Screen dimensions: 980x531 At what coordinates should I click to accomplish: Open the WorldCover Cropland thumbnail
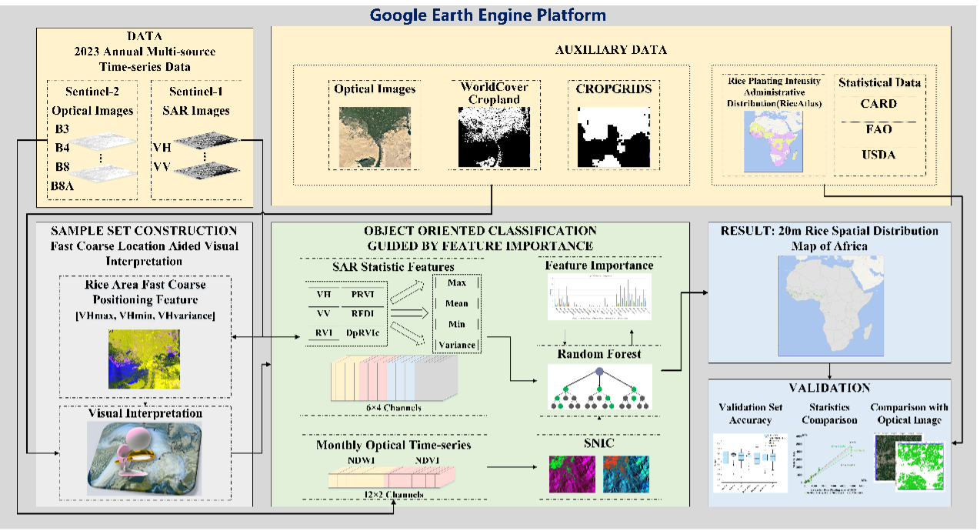495,137
